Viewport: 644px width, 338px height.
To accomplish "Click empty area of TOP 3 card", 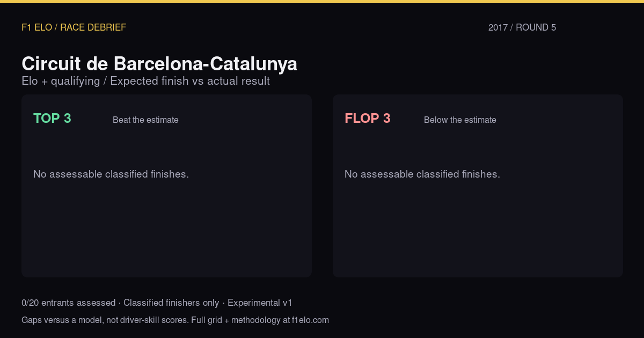I will click(166, 231).
